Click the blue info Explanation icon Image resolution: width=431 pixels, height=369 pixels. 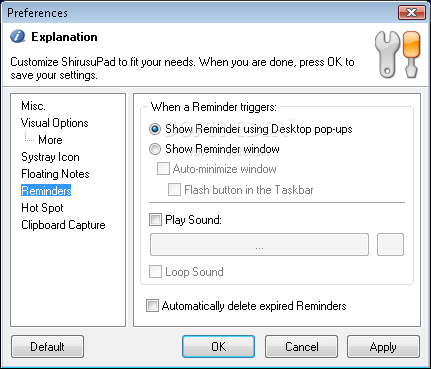coord(17,36)
